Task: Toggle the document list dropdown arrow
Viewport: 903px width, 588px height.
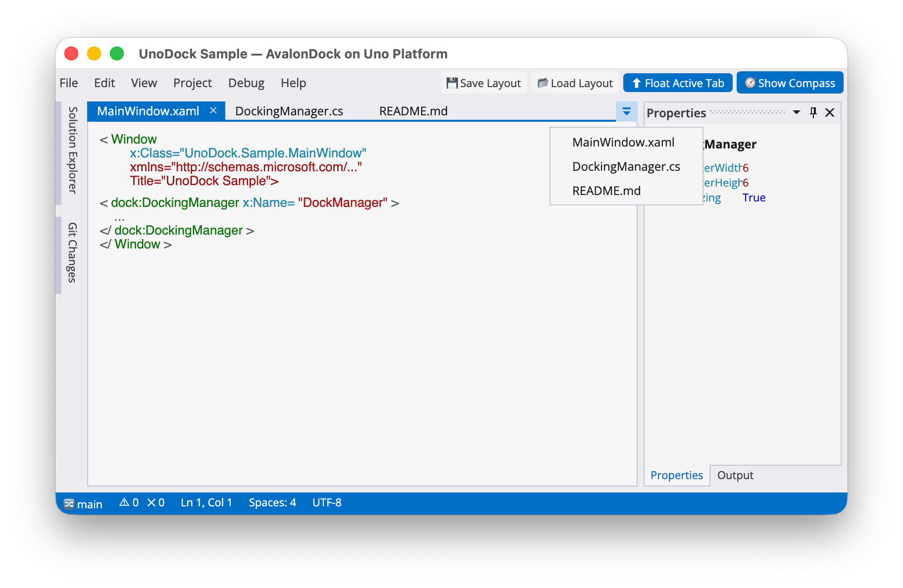Action: pos(626,111)
